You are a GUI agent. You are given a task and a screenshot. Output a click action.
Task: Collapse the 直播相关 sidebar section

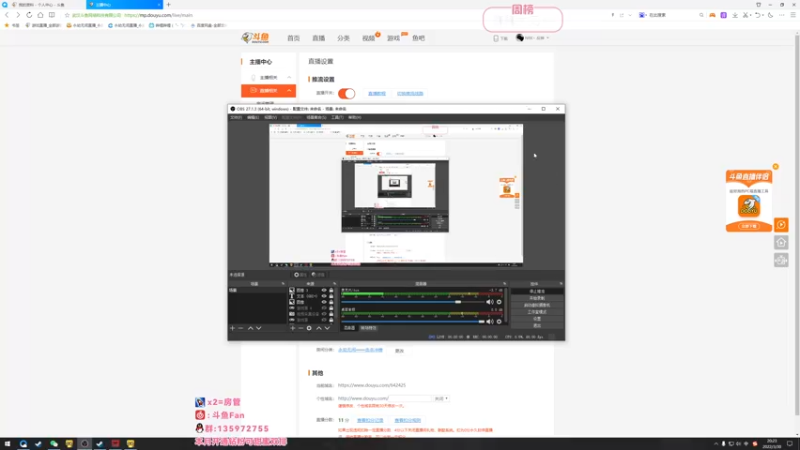[289, 91]
